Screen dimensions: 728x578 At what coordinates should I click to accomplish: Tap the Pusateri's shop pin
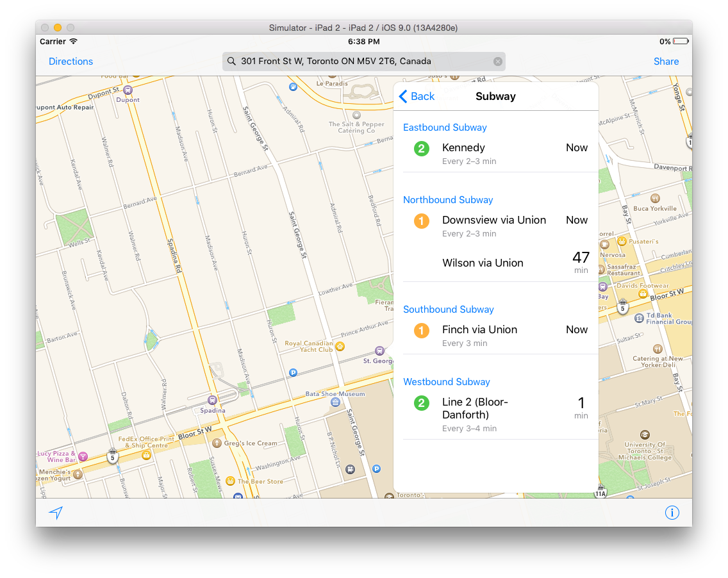pyautogui.click(x=622, y=242)
